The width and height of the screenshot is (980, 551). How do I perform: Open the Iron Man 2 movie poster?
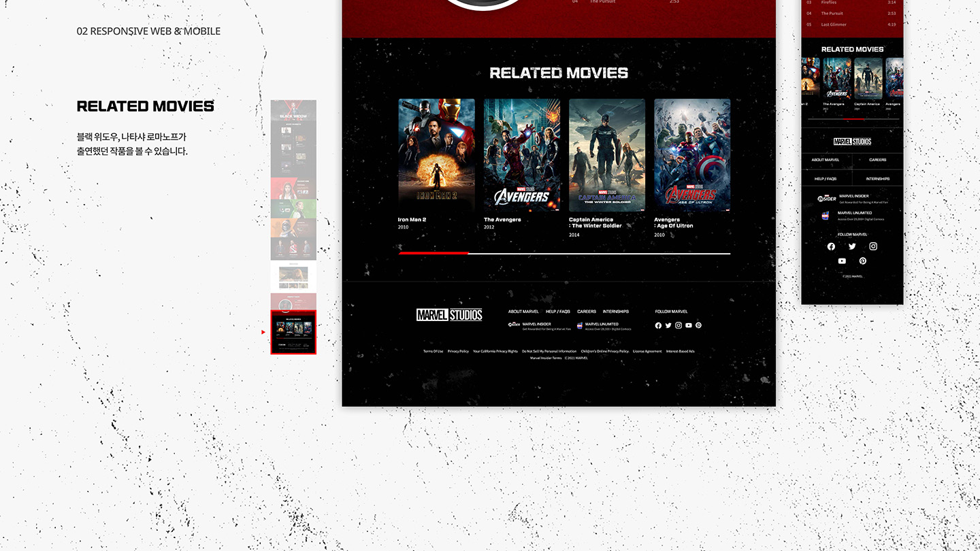tap(436, 154)
